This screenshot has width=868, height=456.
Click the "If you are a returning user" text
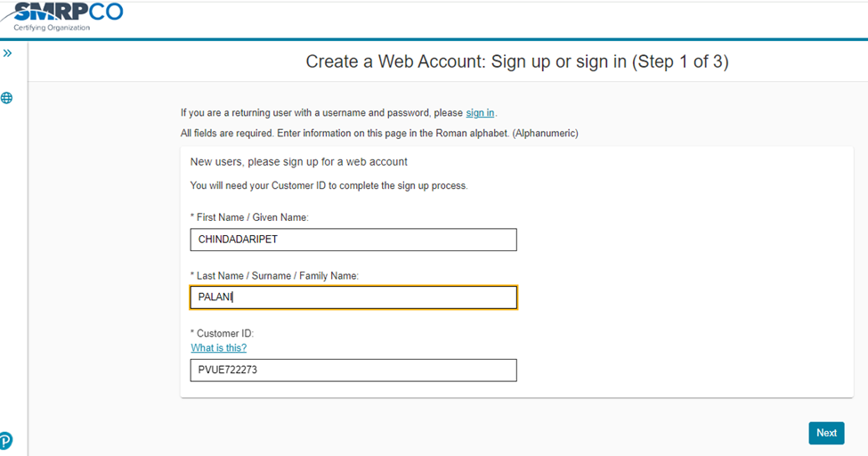tap(320, 113)
